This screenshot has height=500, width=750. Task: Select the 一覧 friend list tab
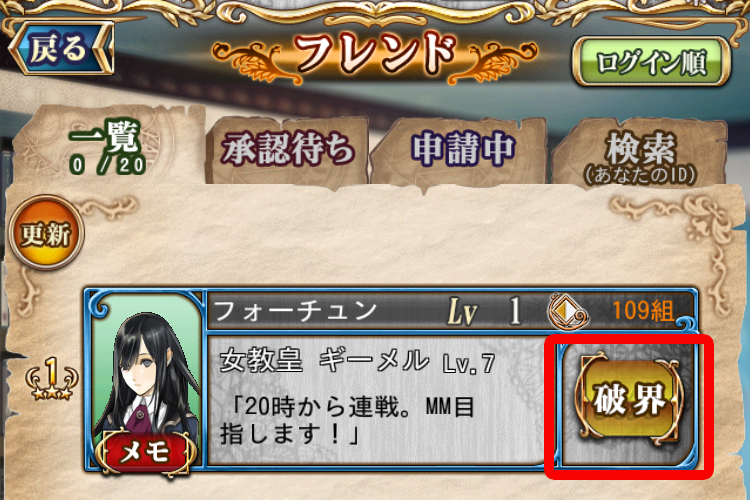click(108, 145)
